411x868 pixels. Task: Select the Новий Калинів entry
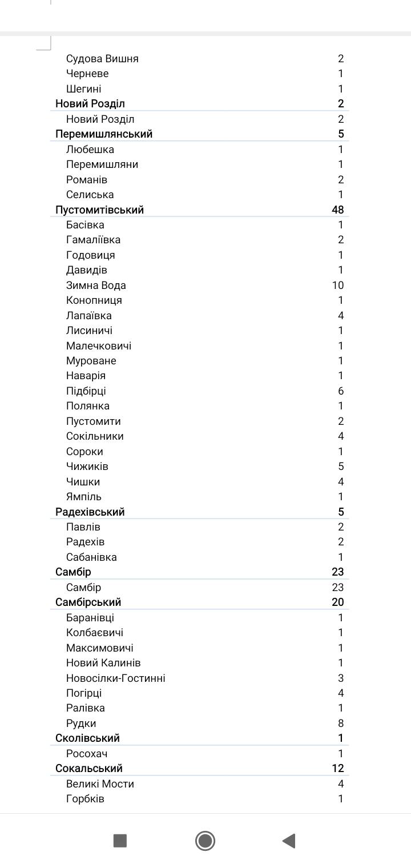pos(103,662)
